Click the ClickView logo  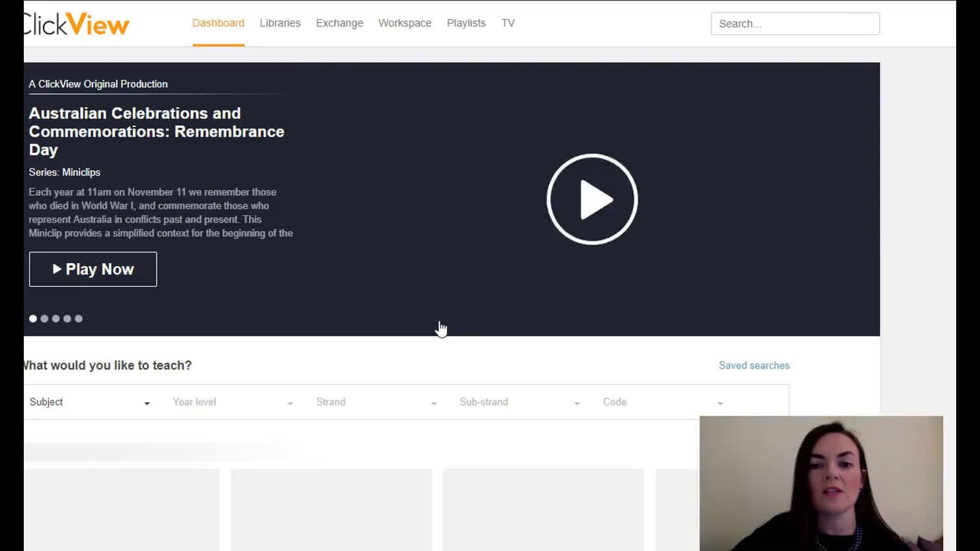click(77, 24)
